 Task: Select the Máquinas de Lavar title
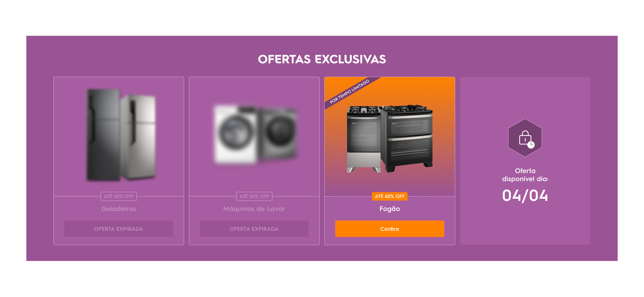coord(254,209)
